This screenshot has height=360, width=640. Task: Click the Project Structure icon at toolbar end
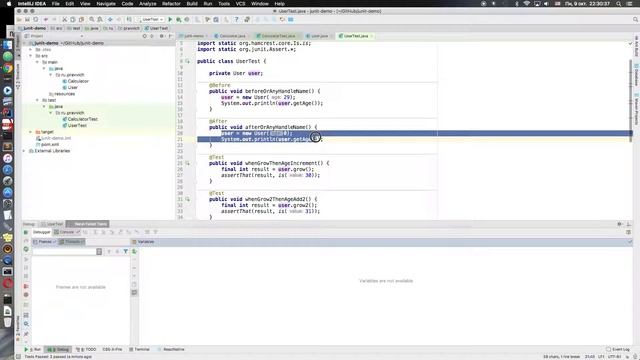(x=291, y=19)
